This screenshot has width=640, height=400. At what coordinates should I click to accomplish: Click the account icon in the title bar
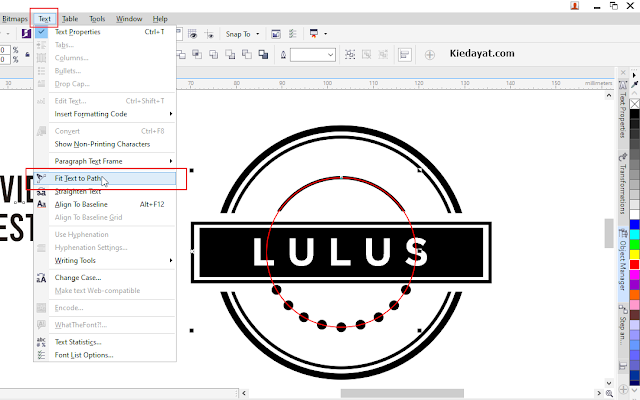[575, 6]
